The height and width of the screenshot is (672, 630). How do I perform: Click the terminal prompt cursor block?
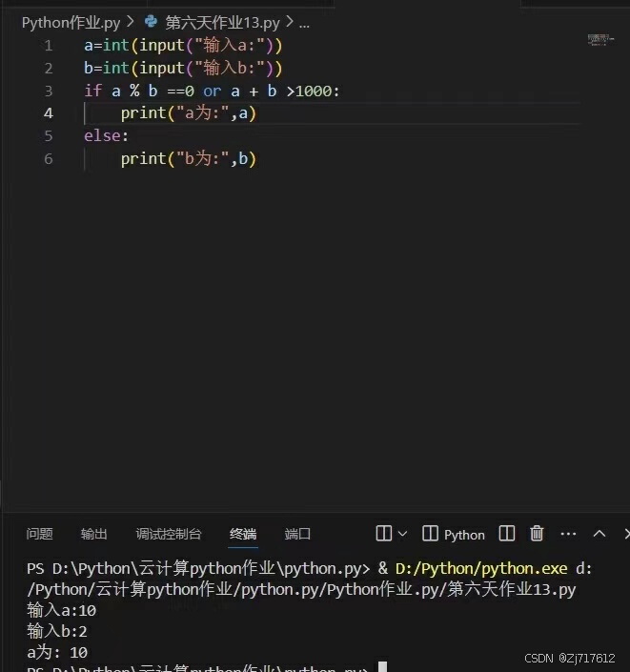[x=383, y=667]
